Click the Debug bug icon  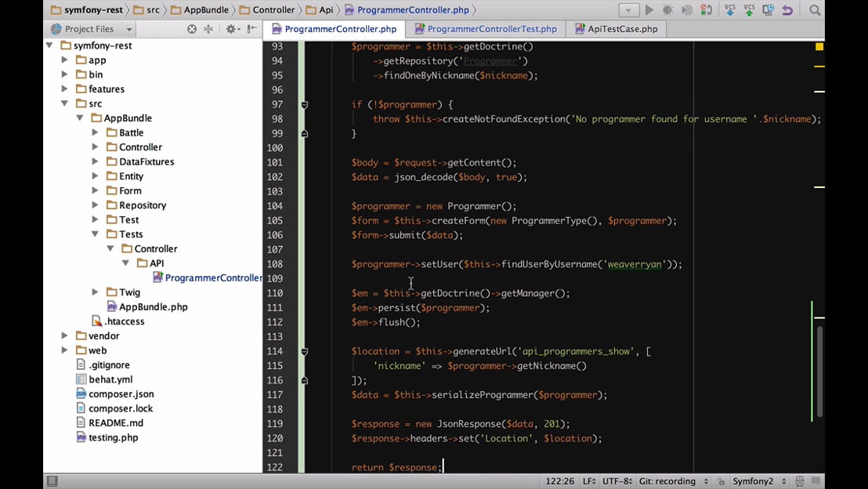point(668,10)
